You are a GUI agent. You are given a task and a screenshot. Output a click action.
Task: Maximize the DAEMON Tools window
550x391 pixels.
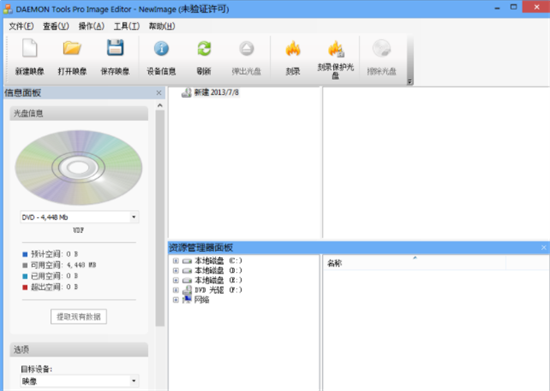point(514,7)
